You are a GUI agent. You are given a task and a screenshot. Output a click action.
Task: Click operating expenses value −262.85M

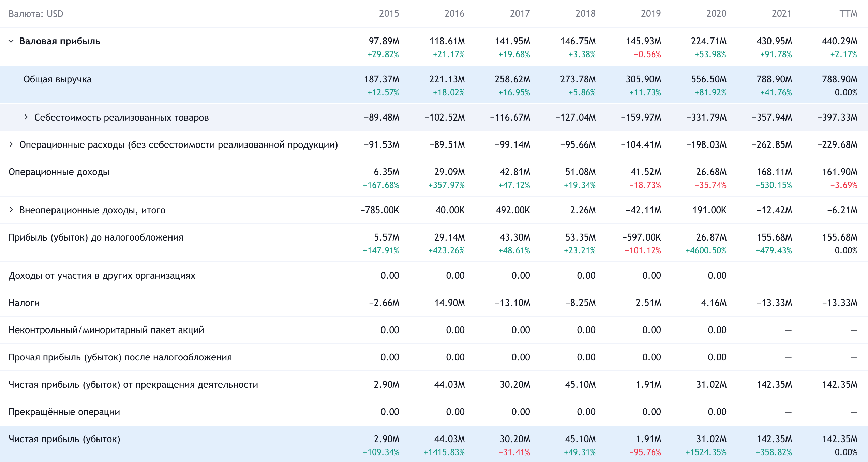click(x=772, y=145)
